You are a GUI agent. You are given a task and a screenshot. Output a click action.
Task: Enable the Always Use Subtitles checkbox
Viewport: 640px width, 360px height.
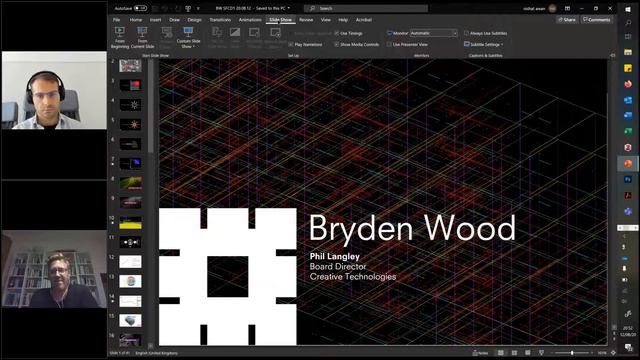tap(466, 33)
